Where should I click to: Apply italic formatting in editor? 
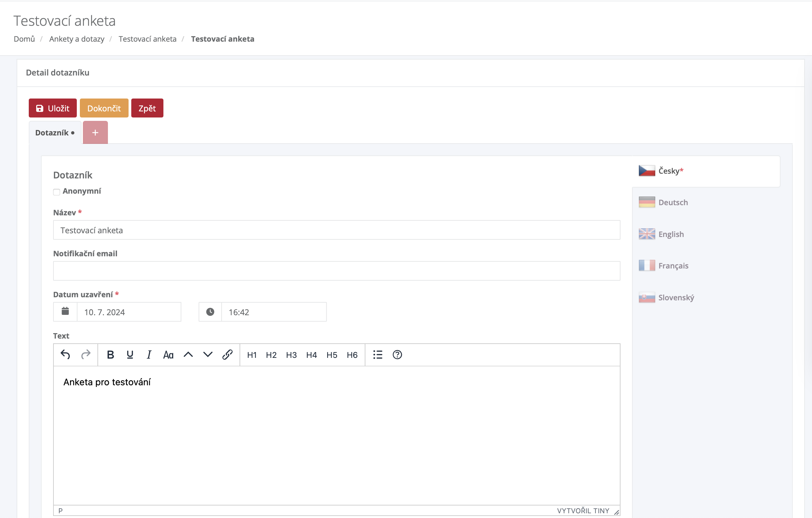point(149,354)
